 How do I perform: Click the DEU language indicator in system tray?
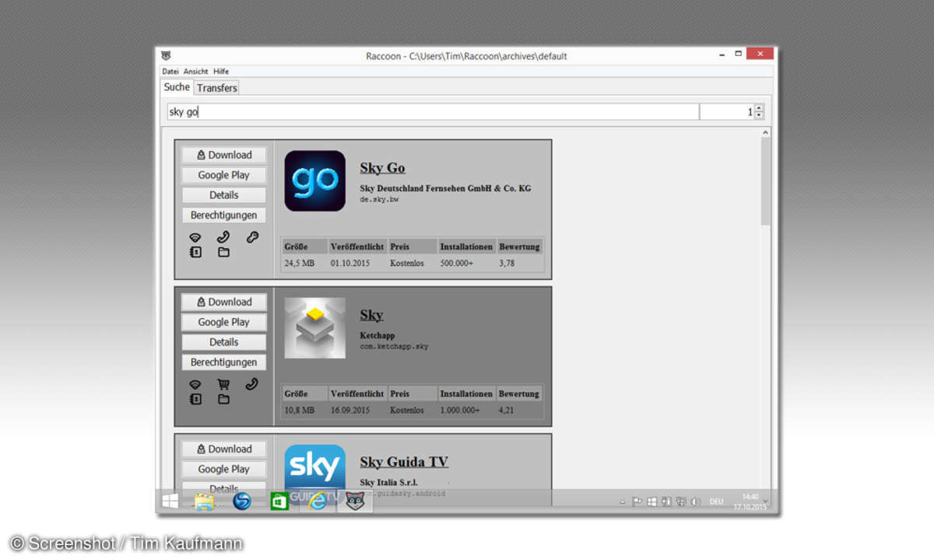(716, 502)
